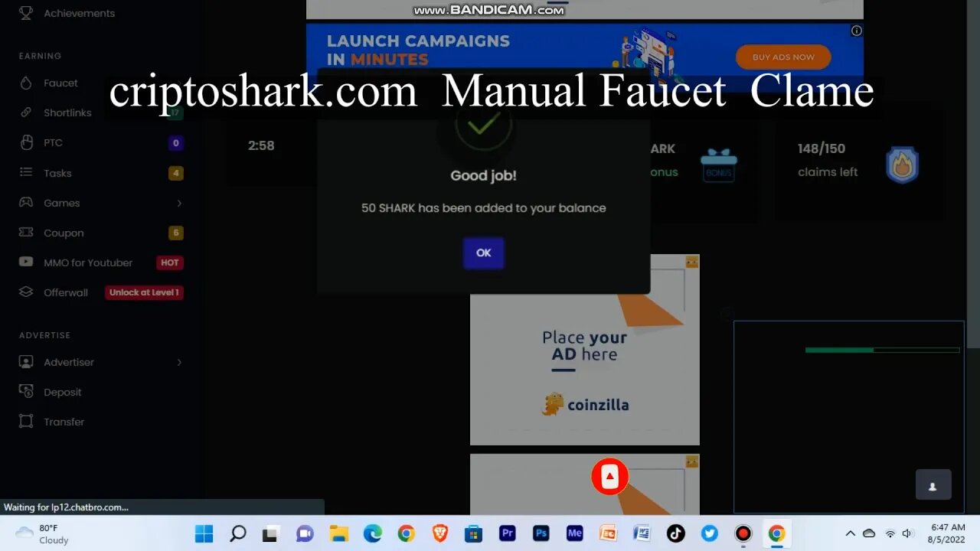Click the flame shield claims icon
This screenshot has width=980, height=551.
tap(902, 165)
